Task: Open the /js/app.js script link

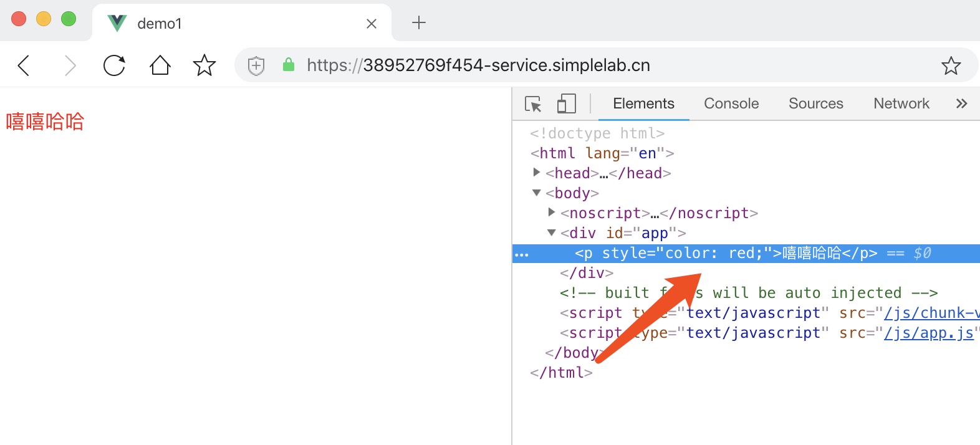Action: pyautogui.click(x=928, y=333)
